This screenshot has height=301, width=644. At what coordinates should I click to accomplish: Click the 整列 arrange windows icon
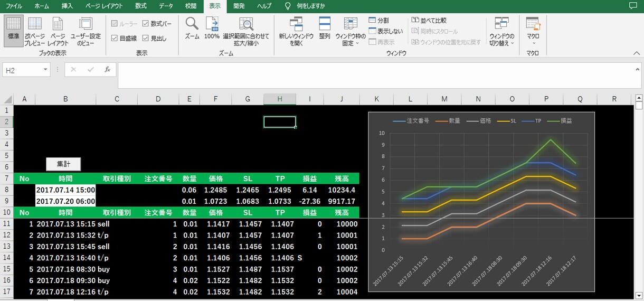[325, 28]
